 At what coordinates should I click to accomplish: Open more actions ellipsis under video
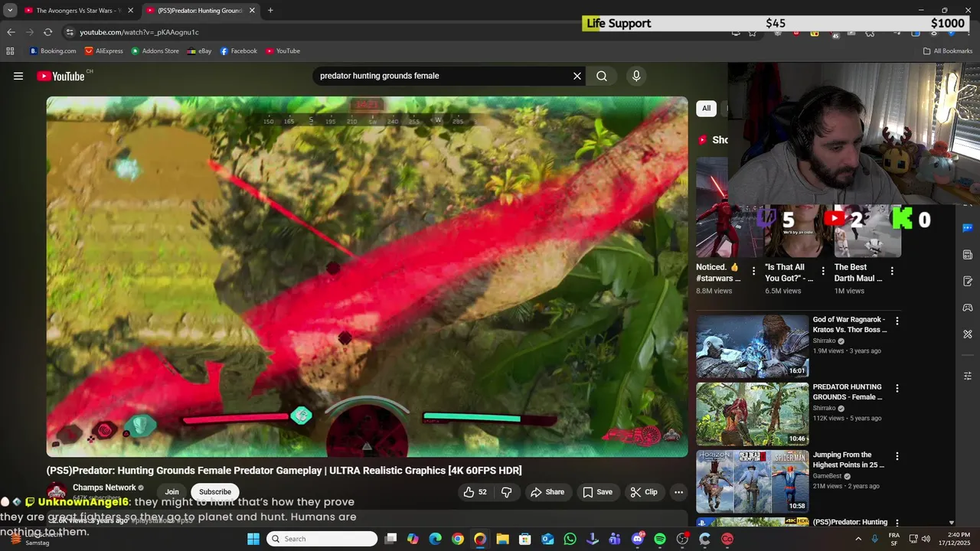[678, 492]
